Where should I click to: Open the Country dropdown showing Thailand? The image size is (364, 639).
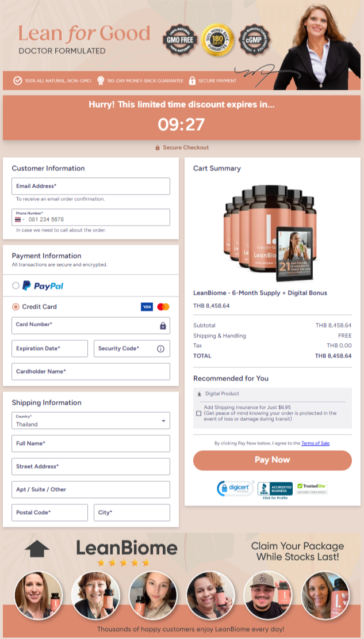91,421
